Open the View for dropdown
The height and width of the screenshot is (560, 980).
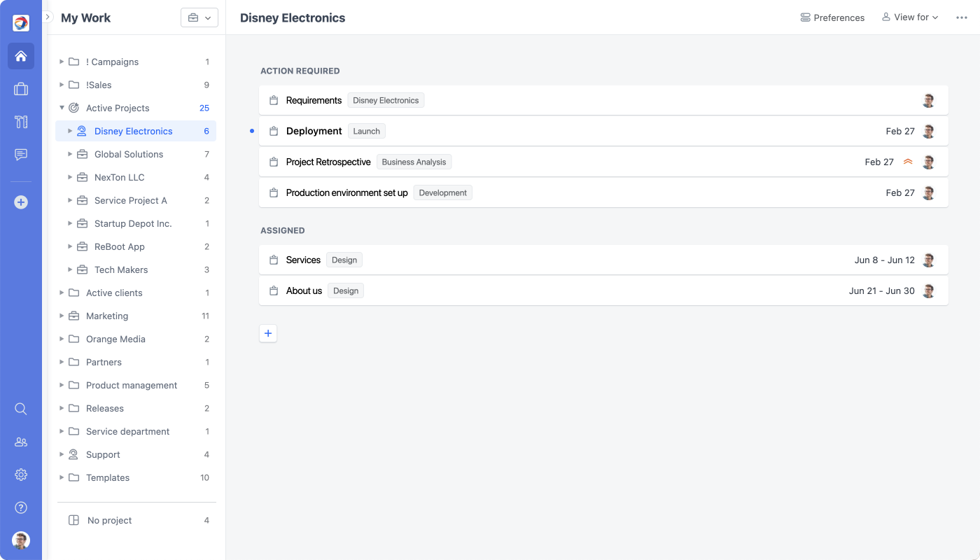point(910,17)
